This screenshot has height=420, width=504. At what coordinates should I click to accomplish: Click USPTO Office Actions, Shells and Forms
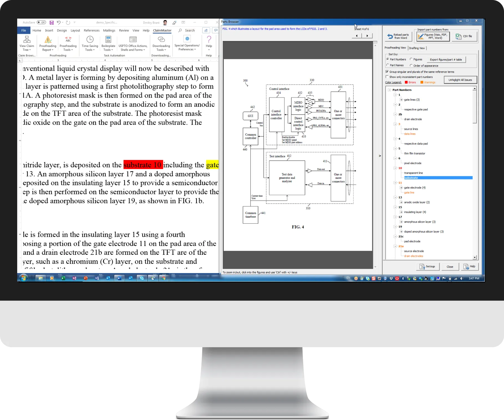point(132,44)
